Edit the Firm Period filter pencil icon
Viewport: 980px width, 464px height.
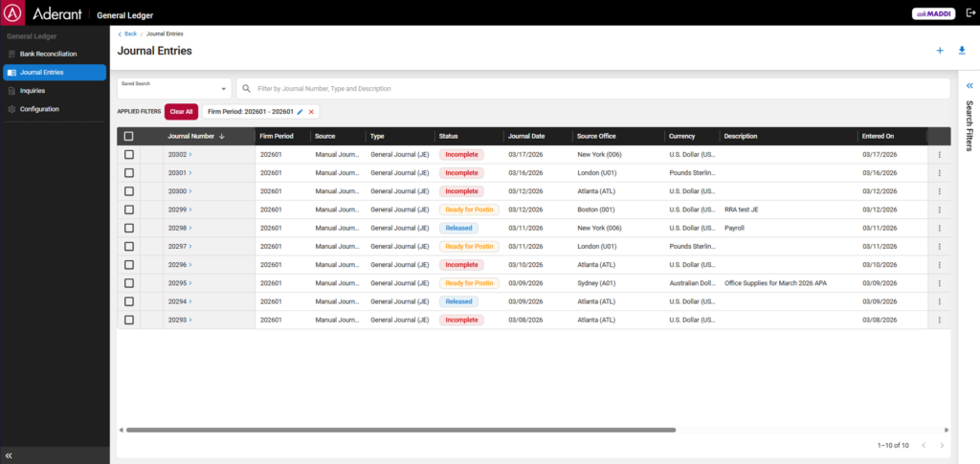click(300, 112)
